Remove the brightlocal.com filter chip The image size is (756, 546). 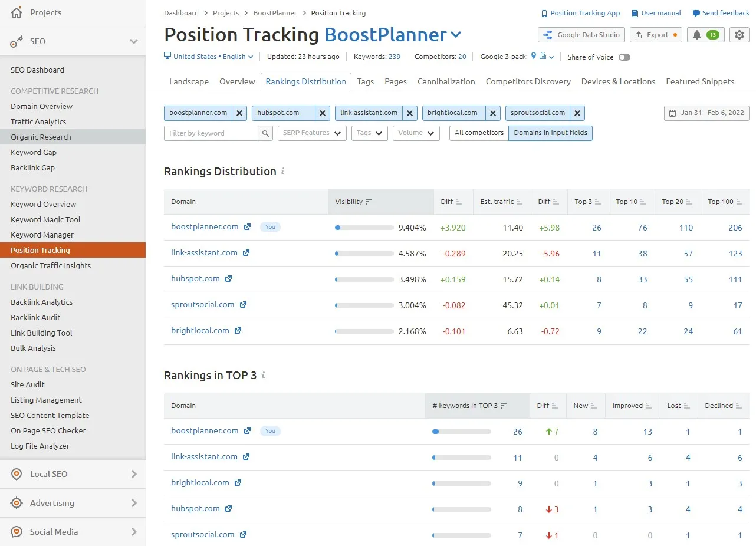click(492, 113)
